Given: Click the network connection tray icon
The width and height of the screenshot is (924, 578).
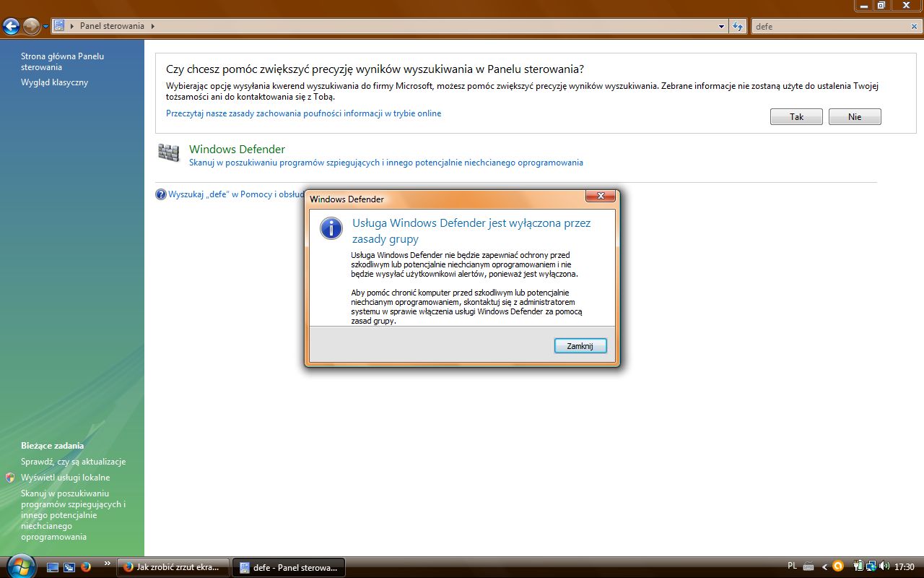Looking at the screenshot, I should 871,566.
